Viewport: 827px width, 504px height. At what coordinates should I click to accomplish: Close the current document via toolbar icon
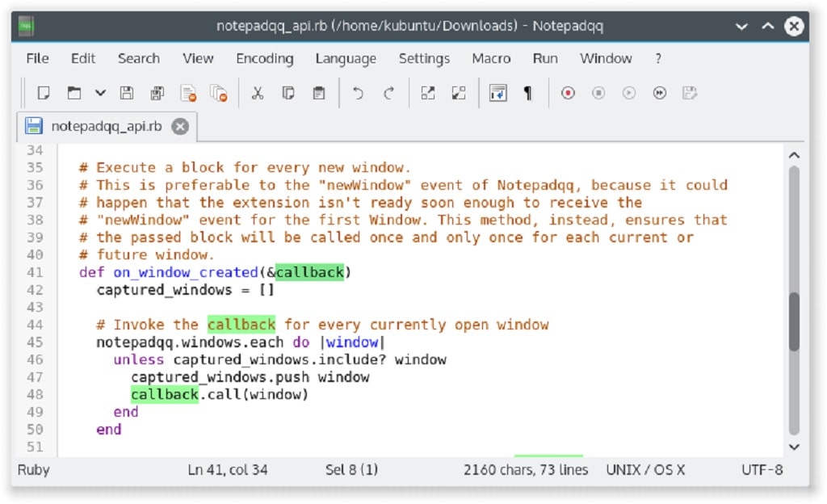coord(187,93)
